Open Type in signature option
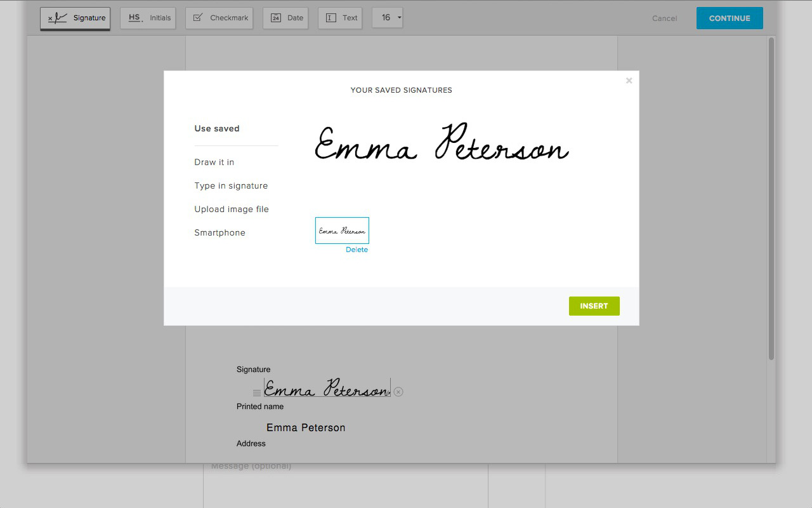 pyautogui.click(x=231, y=185)
